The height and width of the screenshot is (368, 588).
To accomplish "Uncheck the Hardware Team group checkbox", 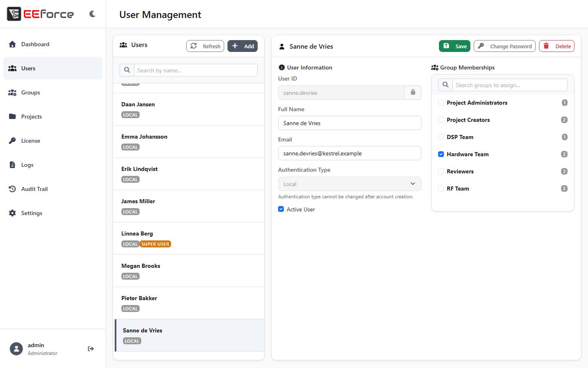I will click(x=441, y=154).
